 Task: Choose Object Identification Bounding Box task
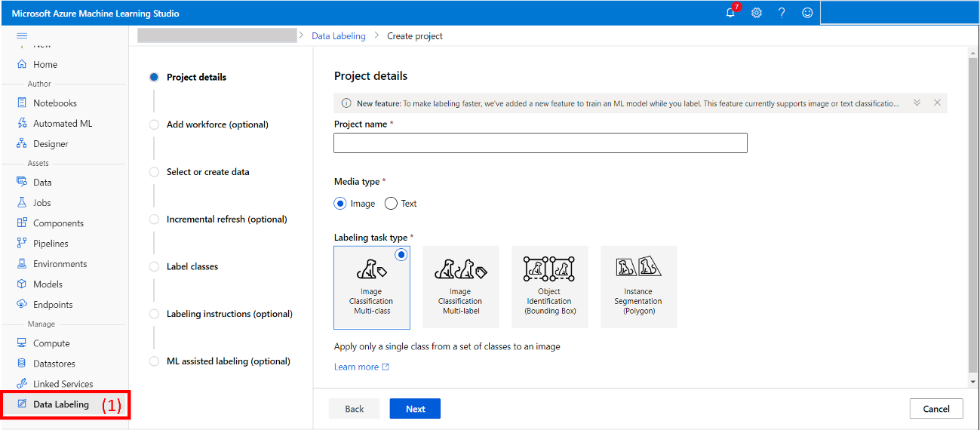550,287
